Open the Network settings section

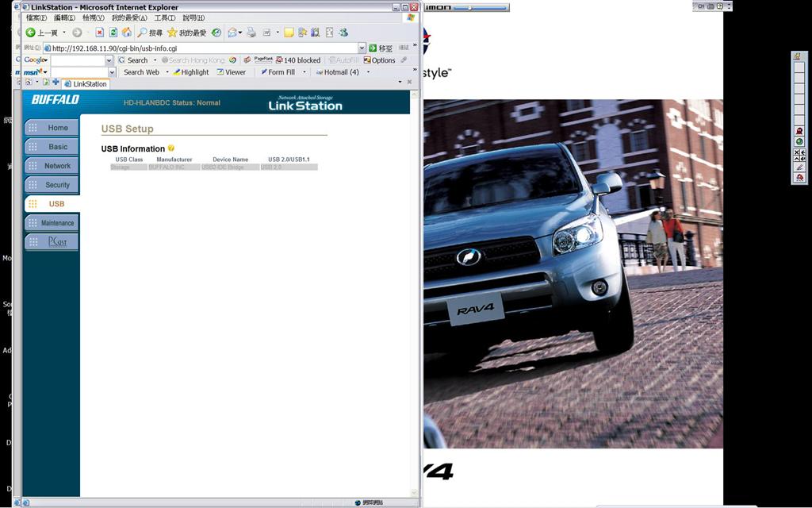pyautogui.click(x=52, y=166)
